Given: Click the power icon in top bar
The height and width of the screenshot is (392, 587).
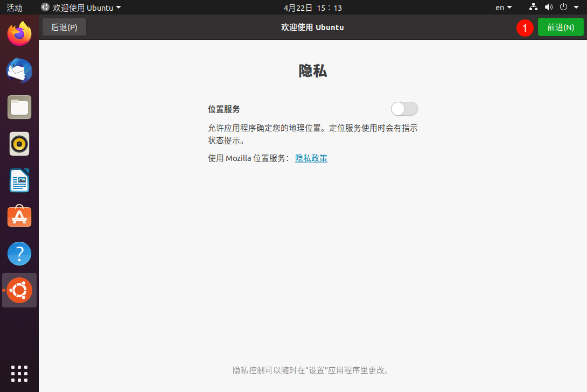Looking at the screenshot, I should tap(563, 7).
